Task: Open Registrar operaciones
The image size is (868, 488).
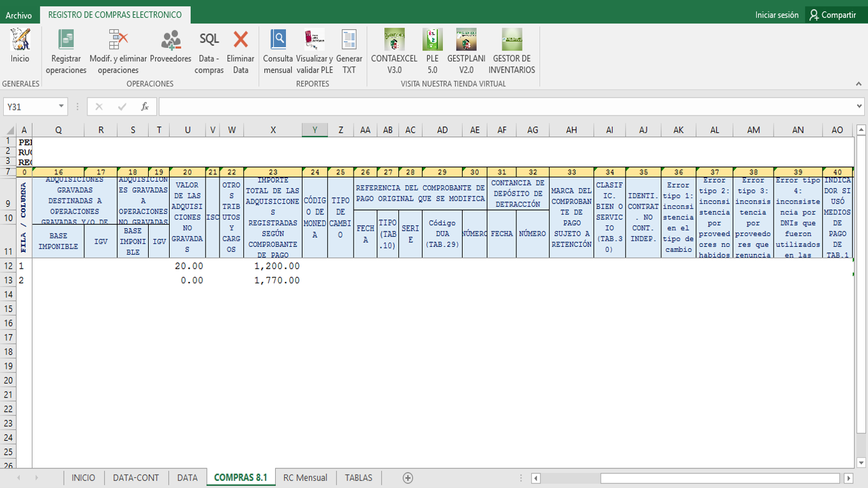Action: [66, 52]
